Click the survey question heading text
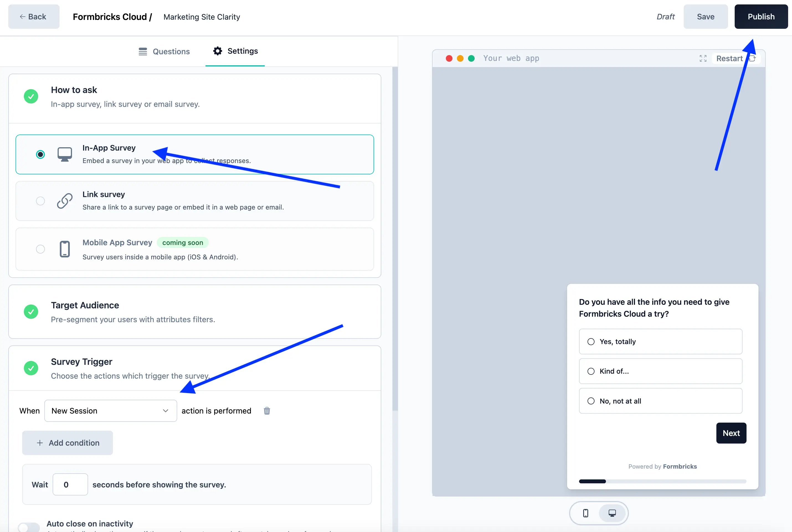Screen dimensions: 792x532 (x=654, y=308)
